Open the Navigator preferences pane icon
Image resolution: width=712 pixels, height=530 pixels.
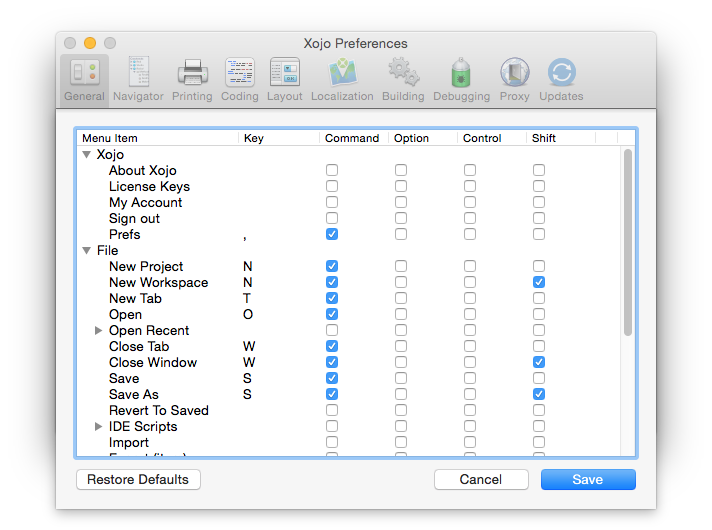[x=138, y=72]
